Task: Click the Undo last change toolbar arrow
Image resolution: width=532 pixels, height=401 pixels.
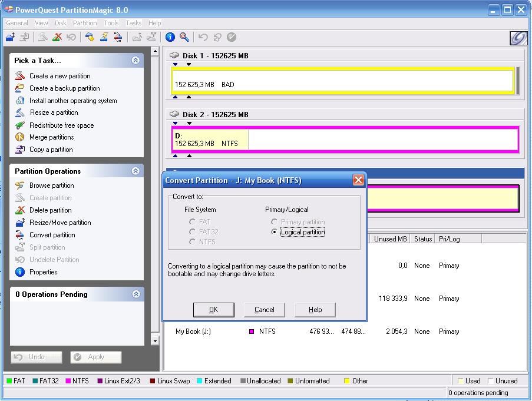Action: [203, 37]
